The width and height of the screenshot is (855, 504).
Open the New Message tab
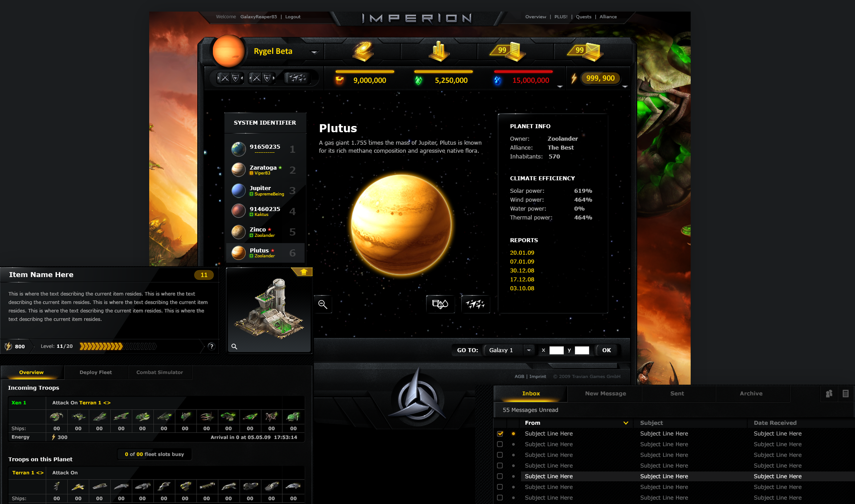click(x=605, y=394)
